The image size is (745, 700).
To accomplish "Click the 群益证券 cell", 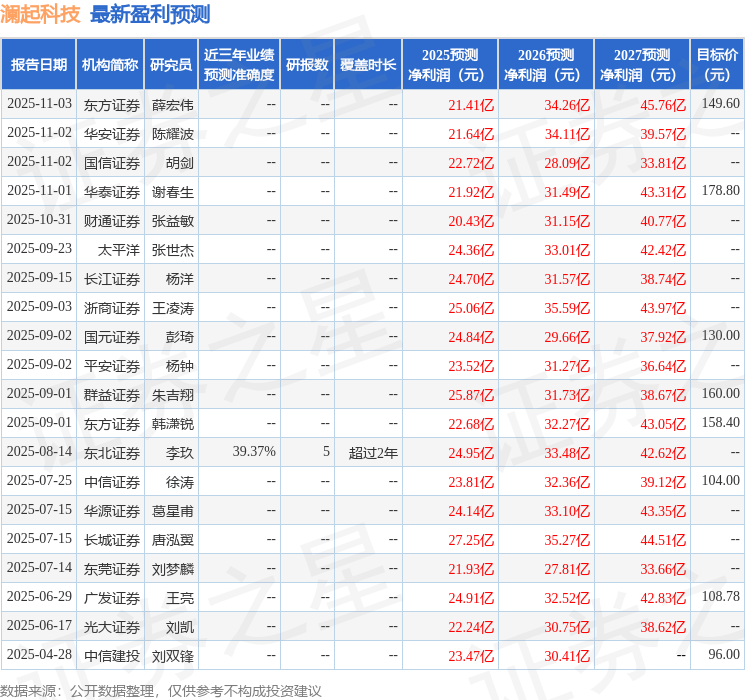I will coord(112,395).
